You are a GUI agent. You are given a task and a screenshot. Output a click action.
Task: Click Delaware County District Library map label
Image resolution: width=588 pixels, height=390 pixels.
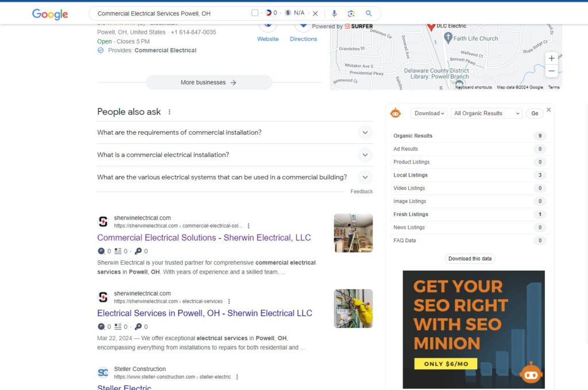pos(436,73)
